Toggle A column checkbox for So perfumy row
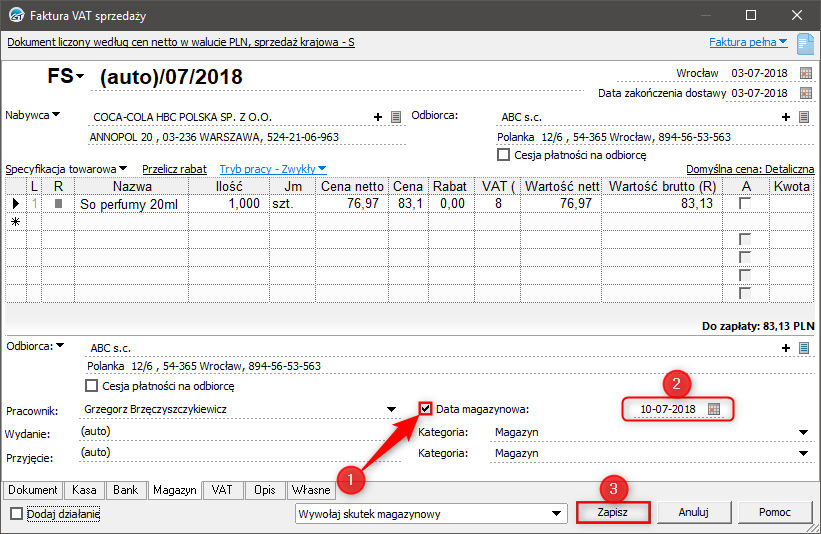The height and width of the screenshot is (534, 821). 745,203
